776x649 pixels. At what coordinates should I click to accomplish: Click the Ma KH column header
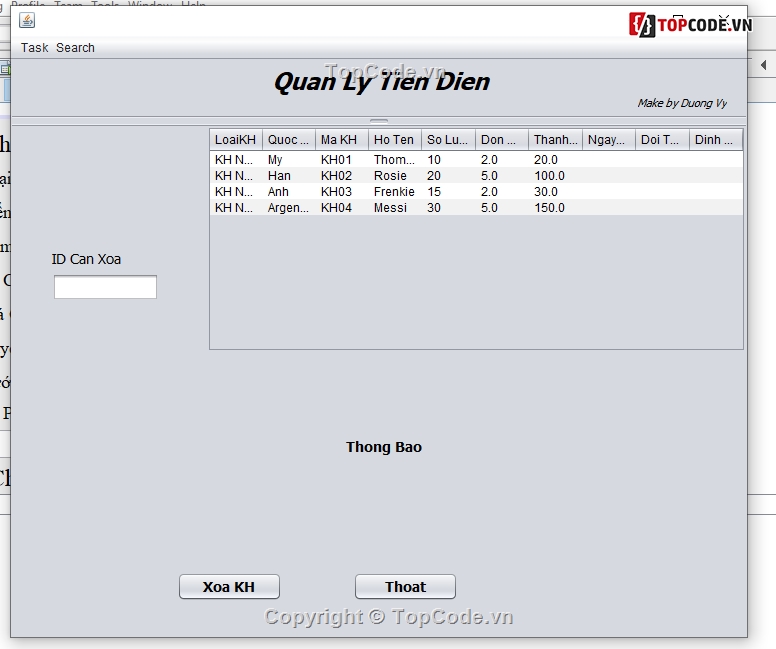[341, 140]
